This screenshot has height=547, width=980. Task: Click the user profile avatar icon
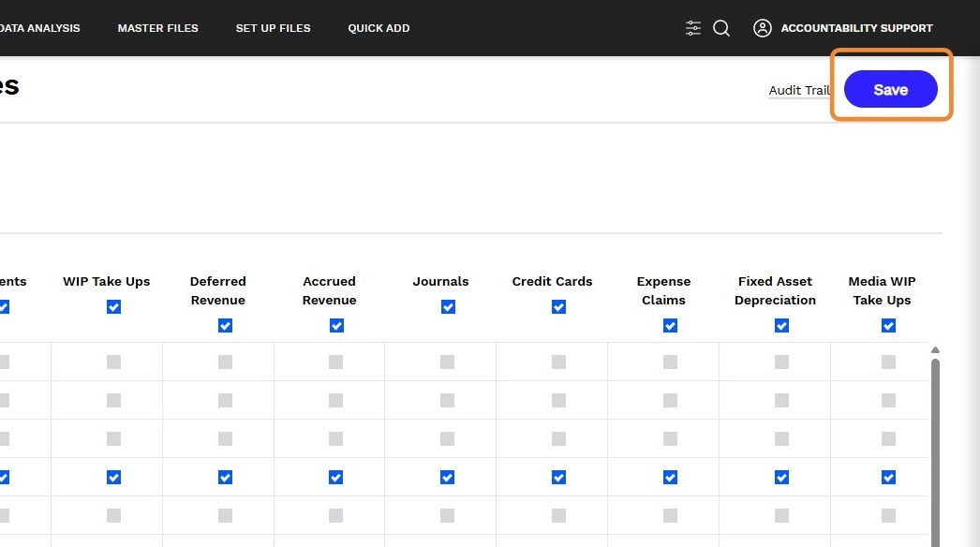[762, 28]
